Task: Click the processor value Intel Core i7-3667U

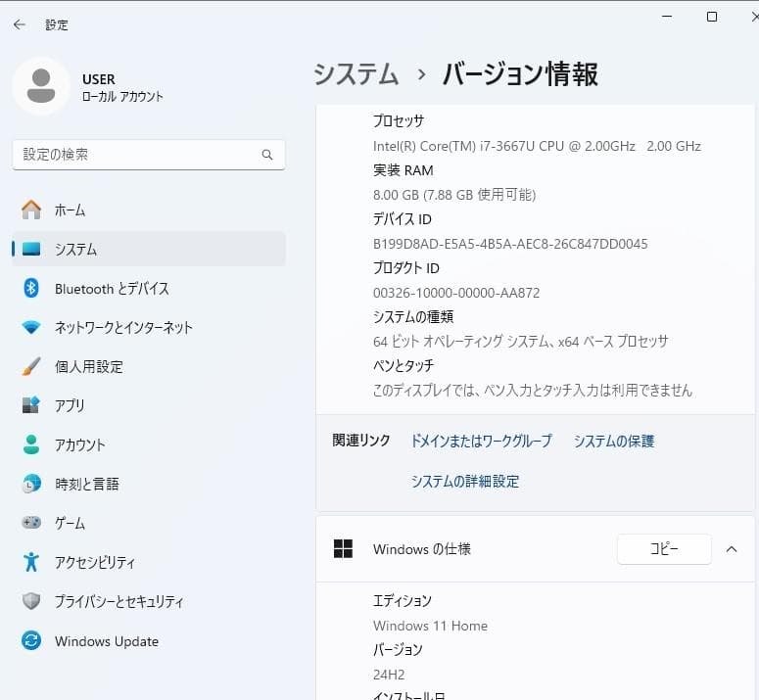Action: pos(537,146)
